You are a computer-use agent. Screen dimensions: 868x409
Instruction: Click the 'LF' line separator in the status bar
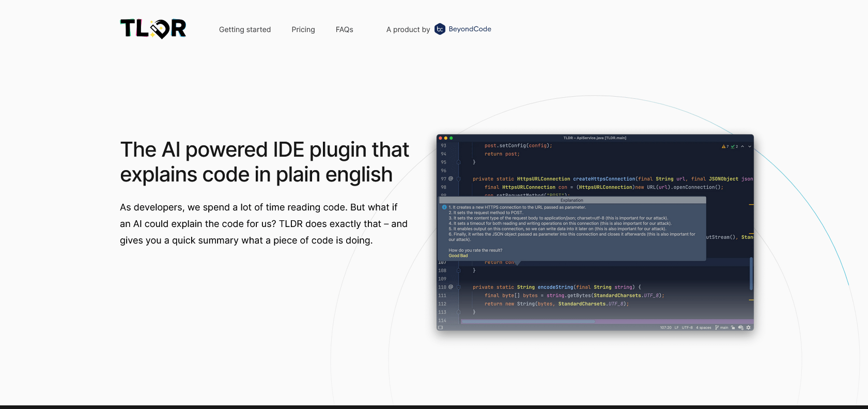[676, 327]
